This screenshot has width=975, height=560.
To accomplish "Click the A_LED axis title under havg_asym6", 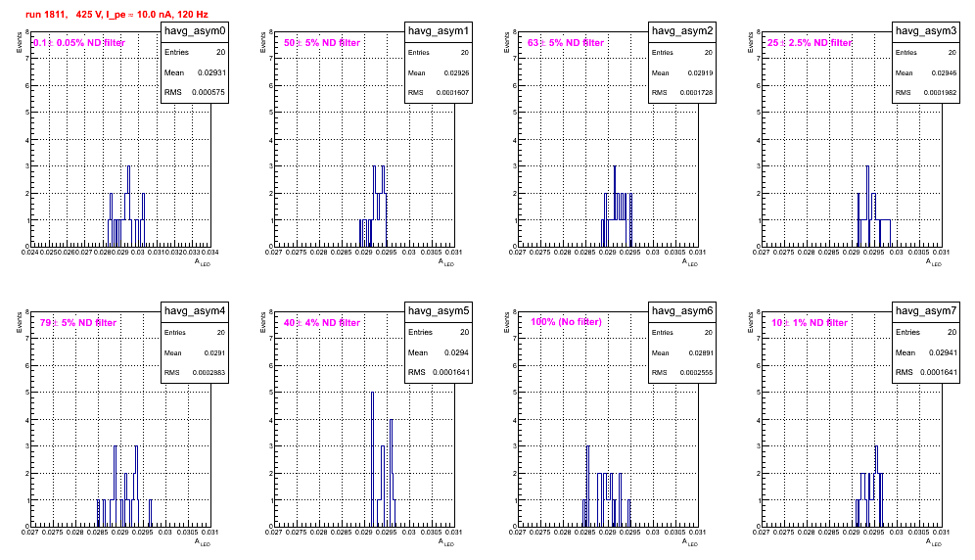I will (690, 542).
